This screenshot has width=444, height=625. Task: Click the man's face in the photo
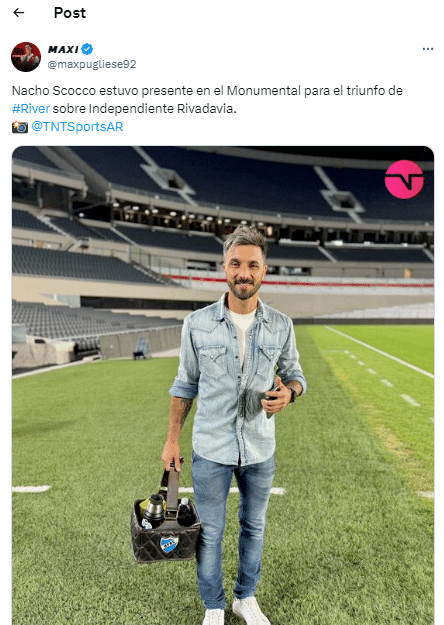pos(244,269)
